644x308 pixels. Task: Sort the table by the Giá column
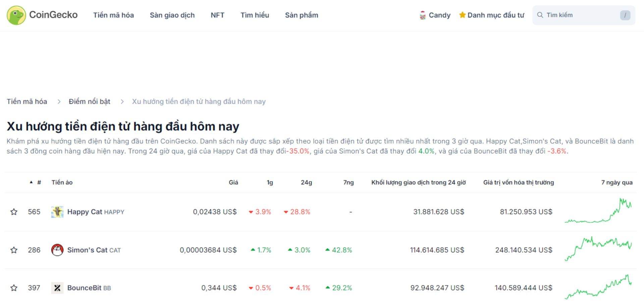pyautogui.click(x=234, y=182)
